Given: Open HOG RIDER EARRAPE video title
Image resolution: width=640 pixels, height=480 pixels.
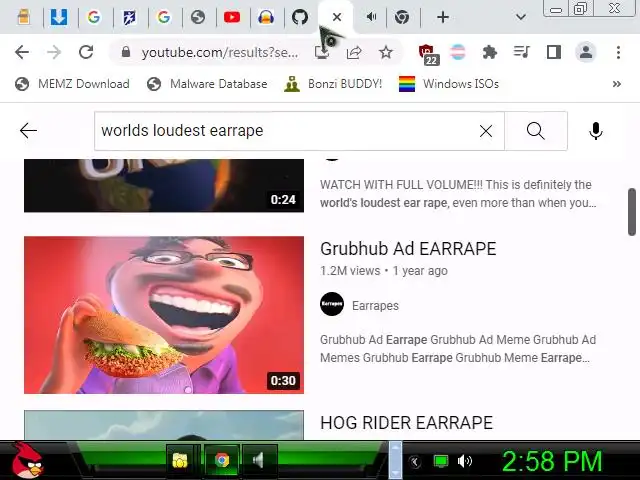Looking at the screenshot, I should [407, 423].
